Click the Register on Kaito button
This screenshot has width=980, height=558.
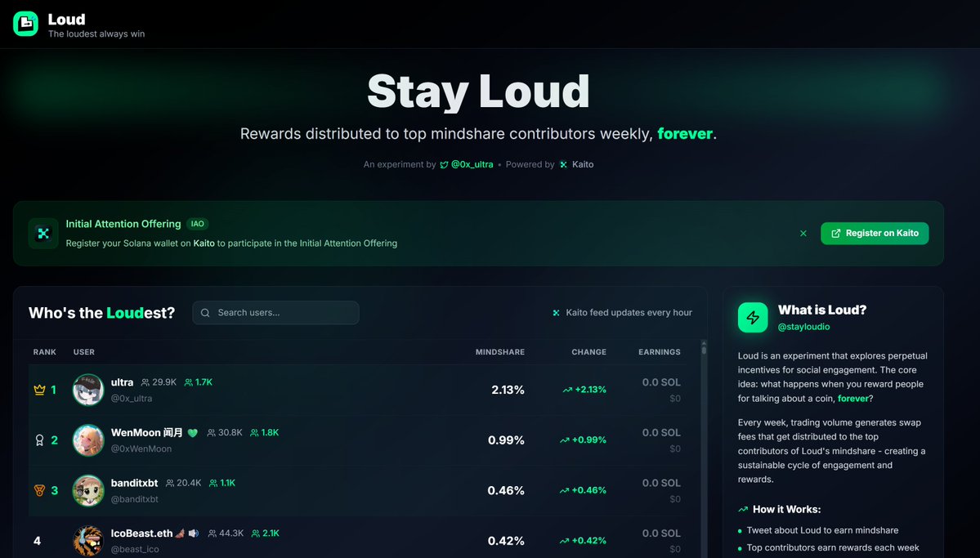coord(875,233)
